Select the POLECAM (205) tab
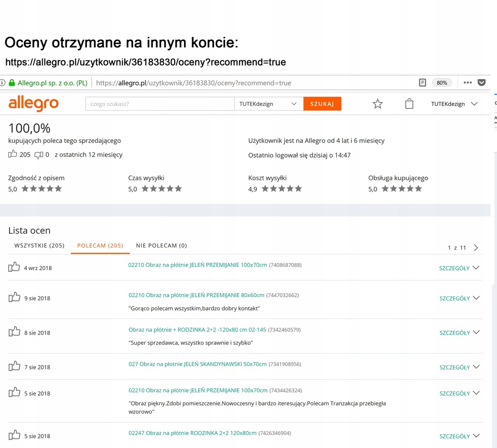Screen dimensions: 497x448 point(100,246)
